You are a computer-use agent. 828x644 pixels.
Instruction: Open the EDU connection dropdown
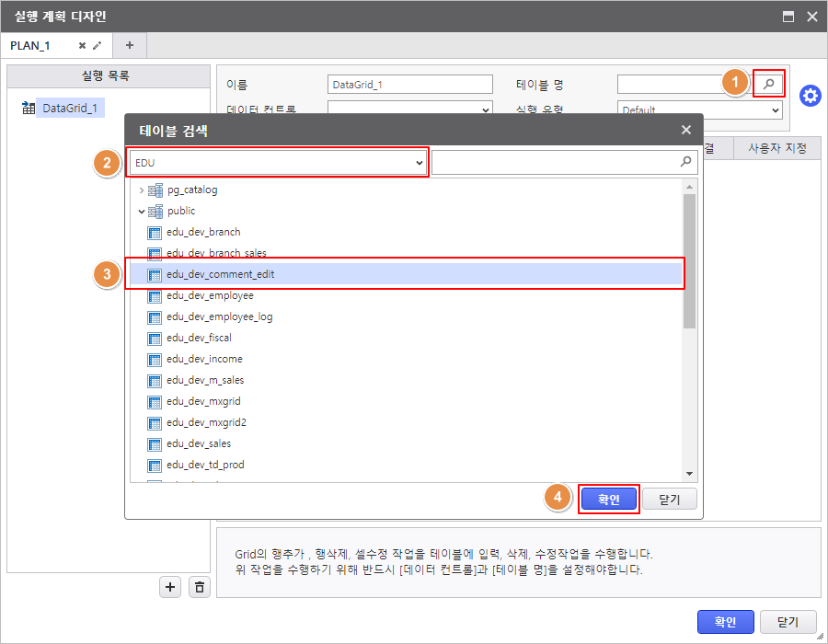tap(278, 163)
